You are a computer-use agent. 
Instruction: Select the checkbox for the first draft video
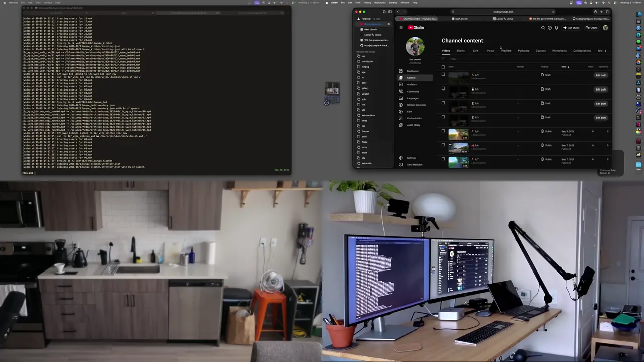click(443, 75)
